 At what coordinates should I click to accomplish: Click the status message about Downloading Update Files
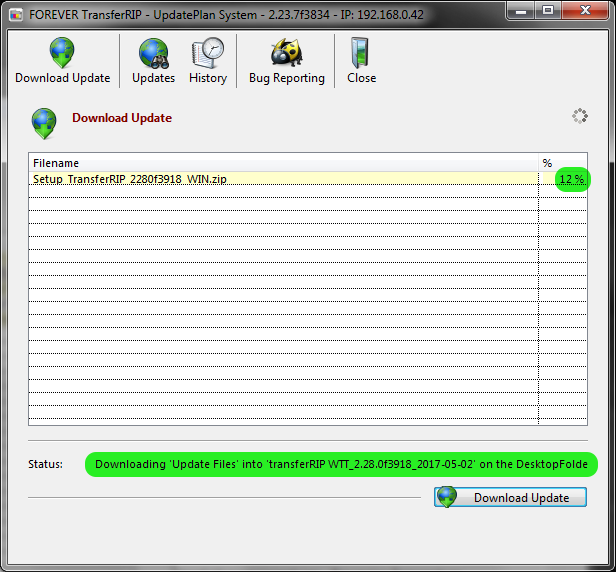tap(341, 464)
